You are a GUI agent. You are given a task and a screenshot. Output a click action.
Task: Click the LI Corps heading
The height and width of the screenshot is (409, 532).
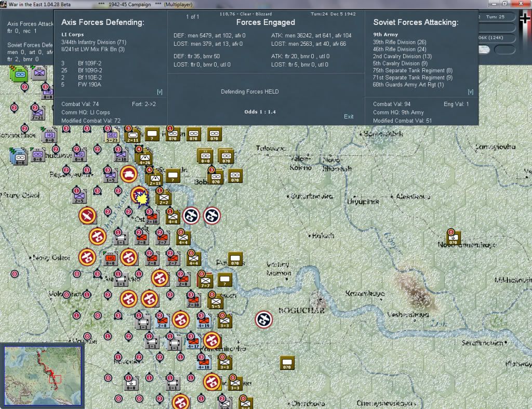click(73, 35)
